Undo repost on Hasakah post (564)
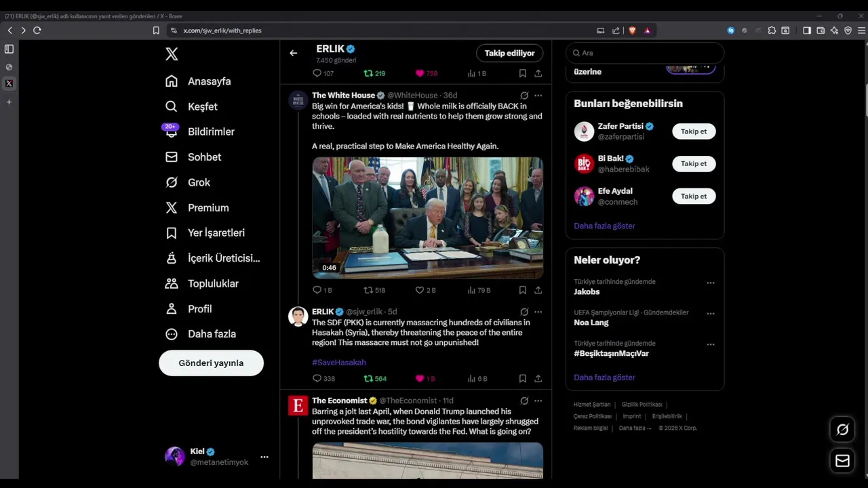 point(375,379)
